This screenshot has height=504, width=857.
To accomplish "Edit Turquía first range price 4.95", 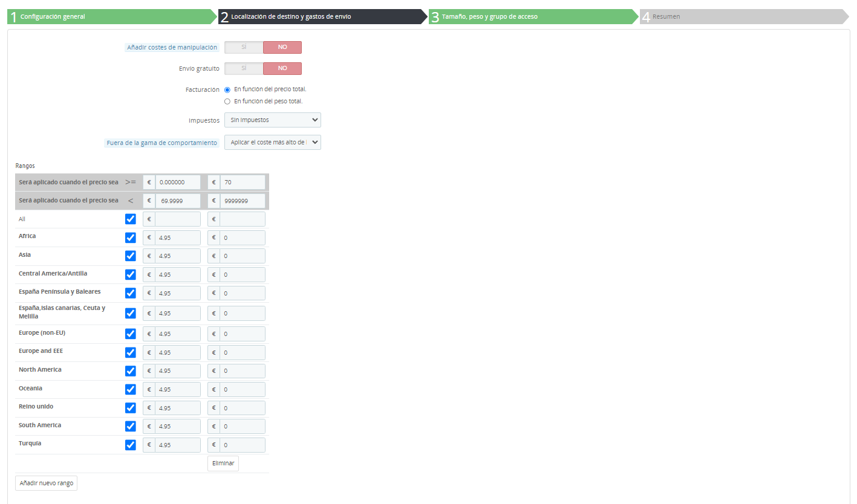I will pos(178,445).
